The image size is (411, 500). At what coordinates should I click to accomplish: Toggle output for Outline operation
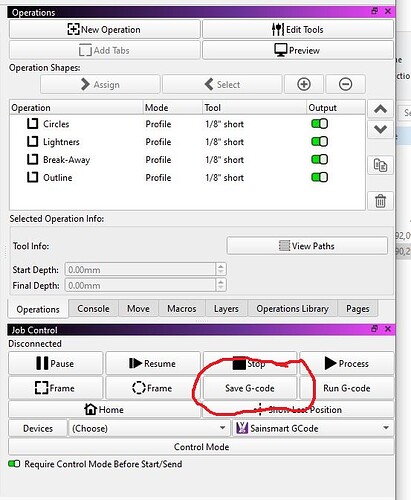319,177
